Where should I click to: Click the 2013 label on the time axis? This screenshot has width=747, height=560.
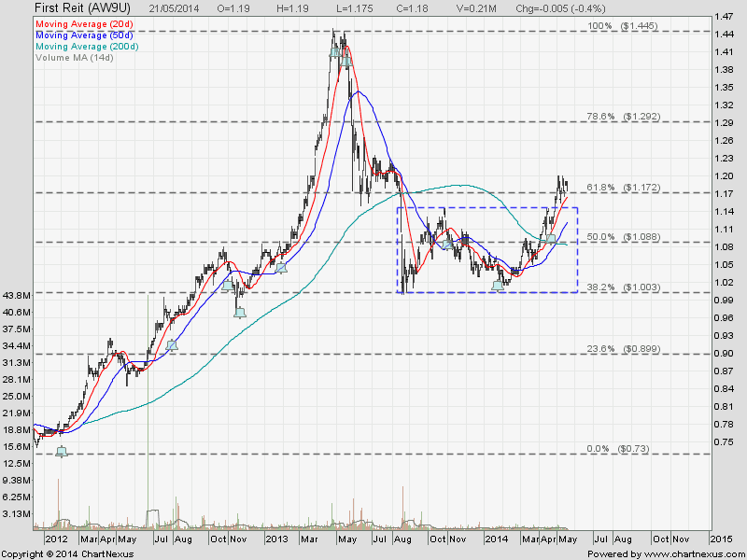[276, 539]
